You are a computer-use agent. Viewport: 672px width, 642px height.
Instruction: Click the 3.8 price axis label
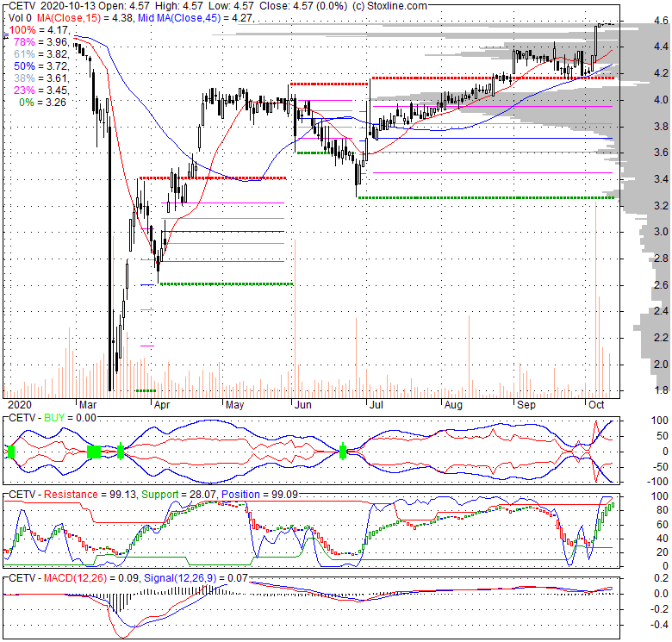coord(661,126)
